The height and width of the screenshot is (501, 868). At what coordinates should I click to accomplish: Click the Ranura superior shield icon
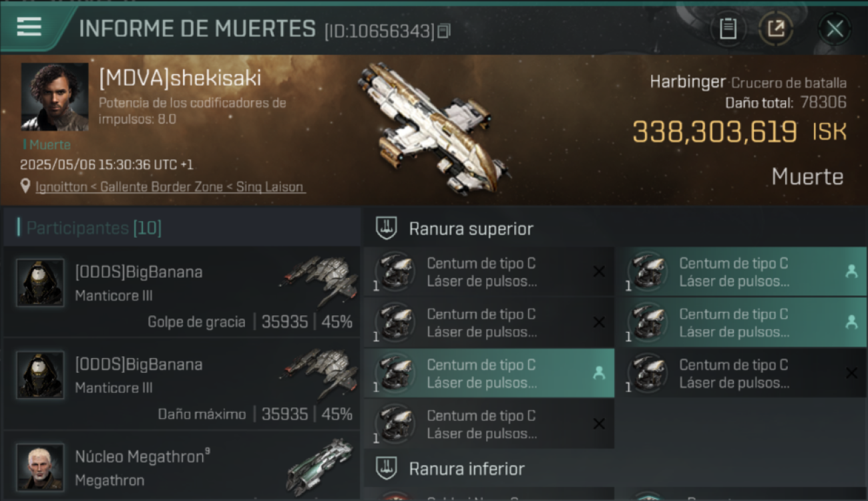click(x=386, y=228)
